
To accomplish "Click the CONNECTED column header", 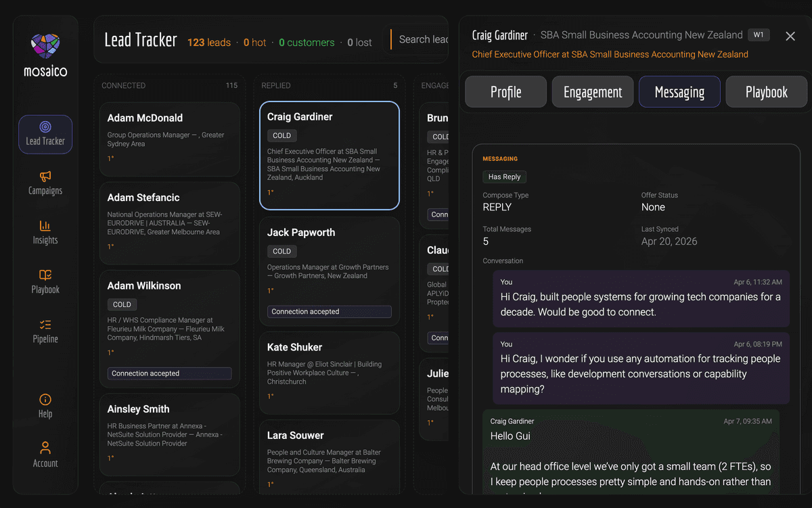I will [x=123, y=86].
